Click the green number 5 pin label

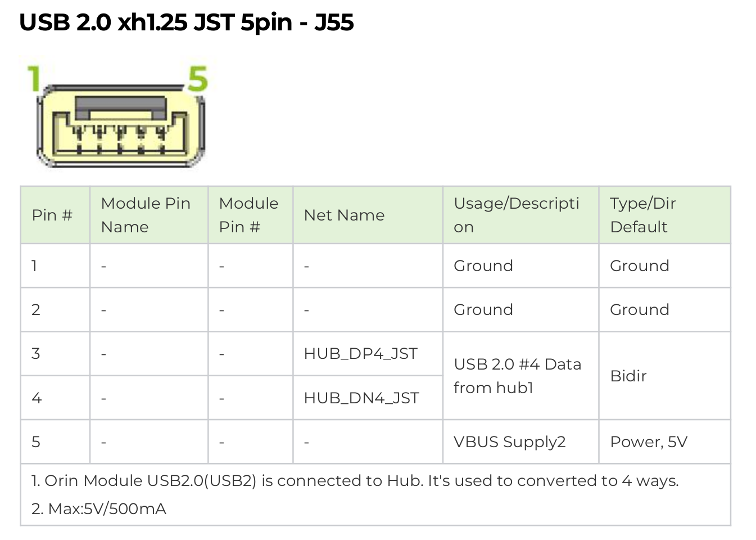tap(198, 78)
